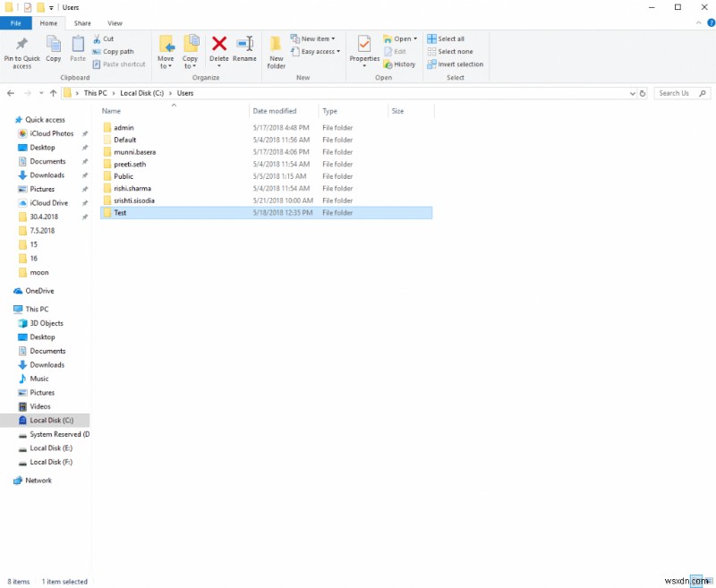The image size is (716, 588).
Task: Open the Share ribbon tab
Action: point(83,23)
